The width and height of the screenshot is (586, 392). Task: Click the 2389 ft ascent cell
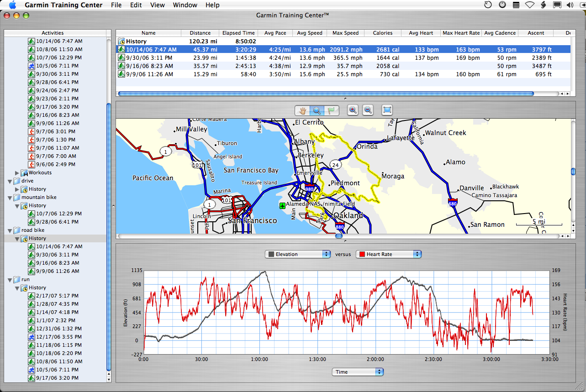[x=542, y=58]
